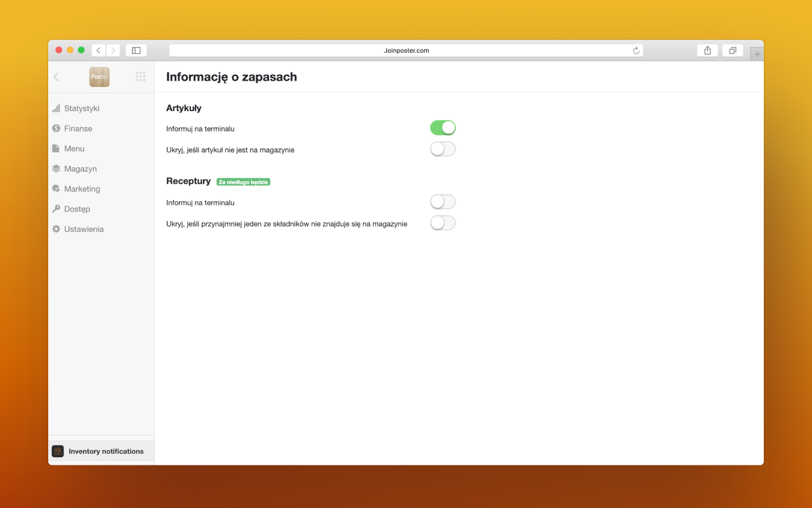Click the Artykuły section title
This screenshot has width=812, height=508.
(184, 108)
